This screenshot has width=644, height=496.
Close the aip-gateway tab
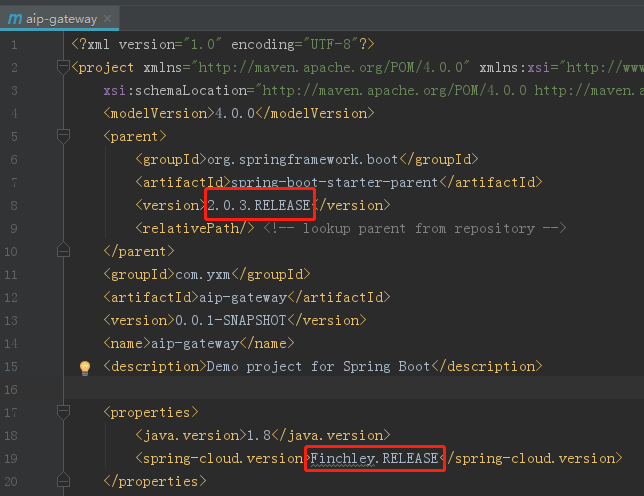[x=108, y=18]
